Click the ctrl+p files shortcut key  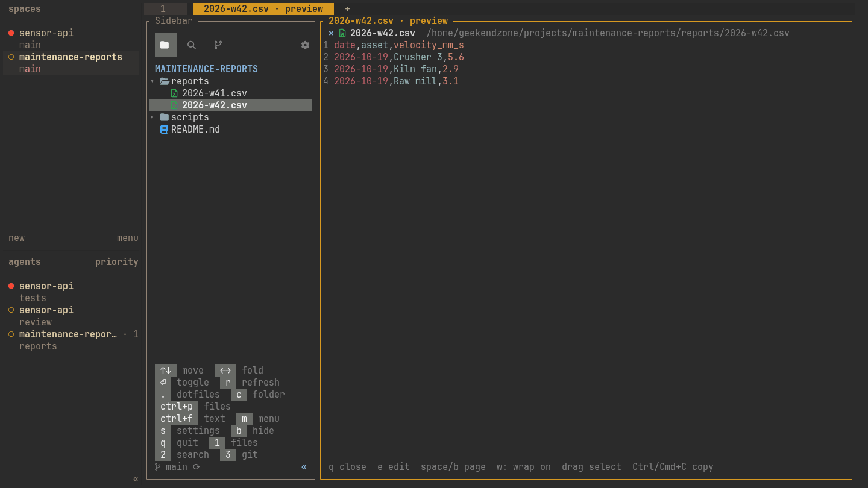177,407
